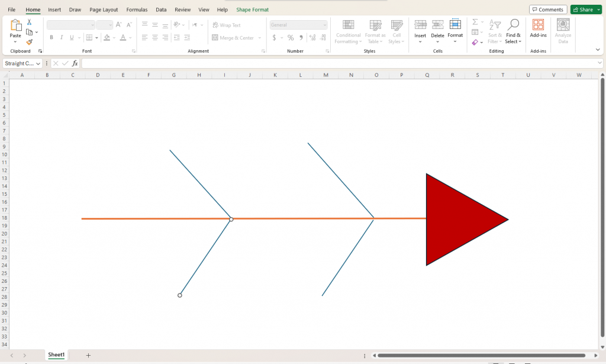
Task: Switch to the Shape Format tab
Action: click(x=252, y=9)
